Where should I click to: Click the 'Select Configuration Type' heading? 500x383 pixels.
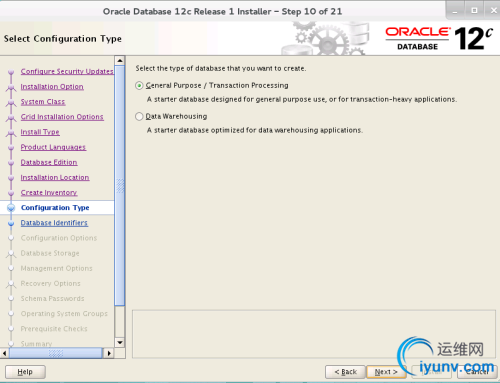pyautogui.click(x=63, y=39)
